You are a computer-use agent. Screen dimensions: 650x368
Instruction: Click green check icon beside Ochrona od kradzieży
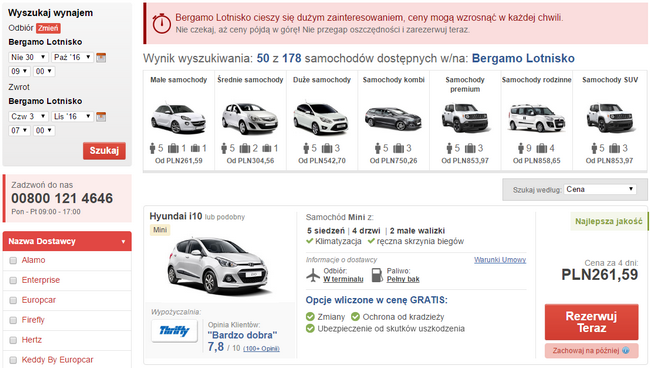355,317
